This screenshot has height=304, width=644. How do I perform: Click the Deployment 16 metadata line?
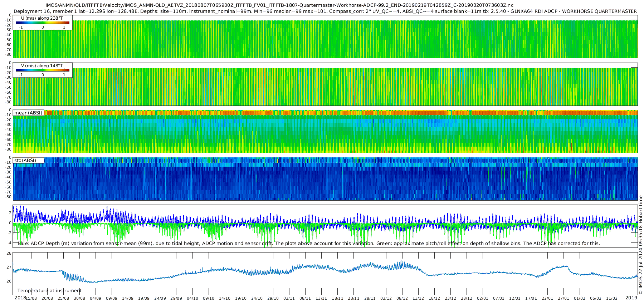[325, 11]
